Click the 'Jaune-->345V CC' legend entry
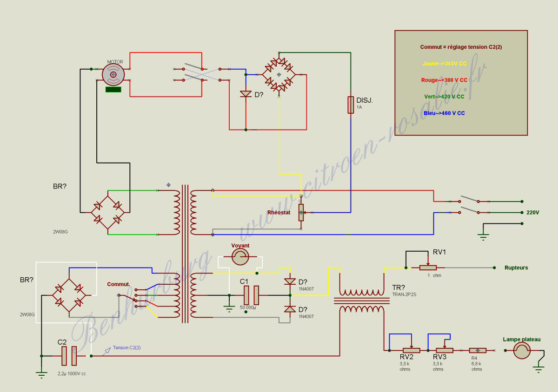Screen dimensions: 558x392 [445, 64]
